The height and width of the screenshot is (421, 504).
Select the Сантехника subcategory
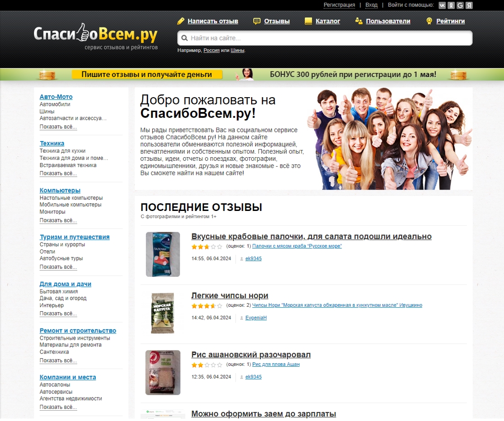(x=54, y=352)
